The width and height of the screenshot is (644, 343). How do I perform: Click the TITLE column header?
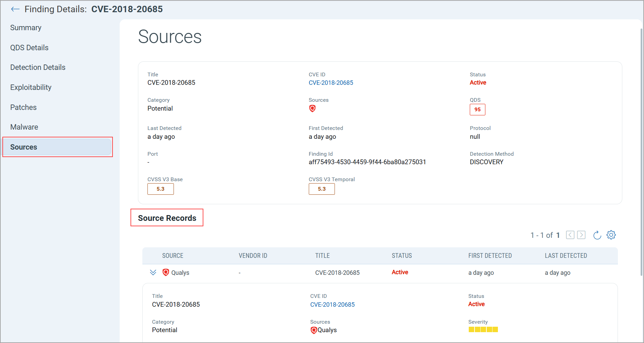(322, 256)
